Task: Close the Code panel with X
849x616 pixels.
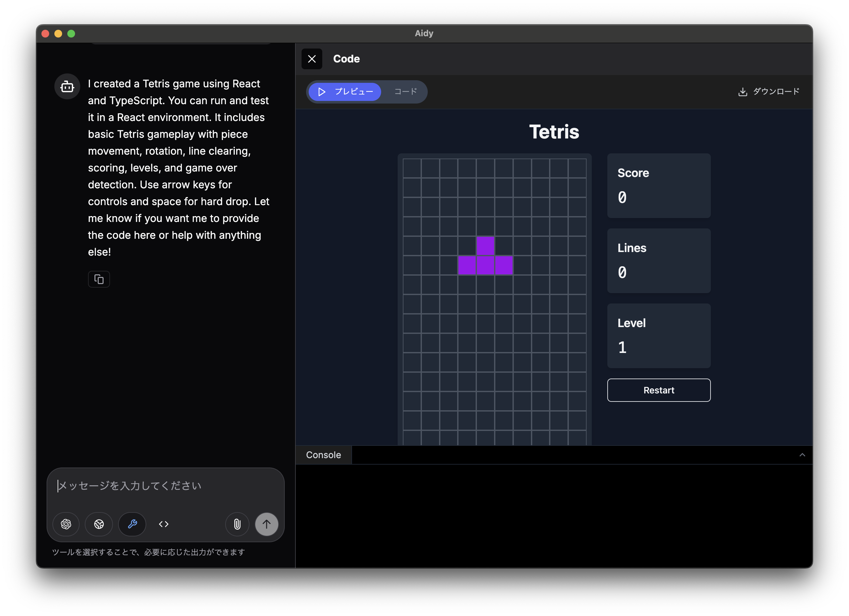Action: tap(312, 59)
